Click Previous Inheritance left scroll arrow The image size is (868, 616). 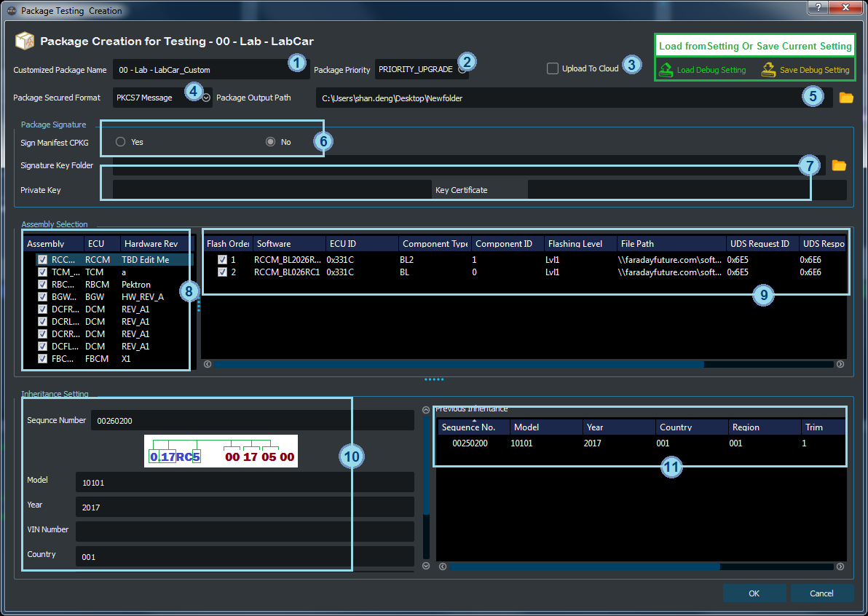(x=443, y=566)
